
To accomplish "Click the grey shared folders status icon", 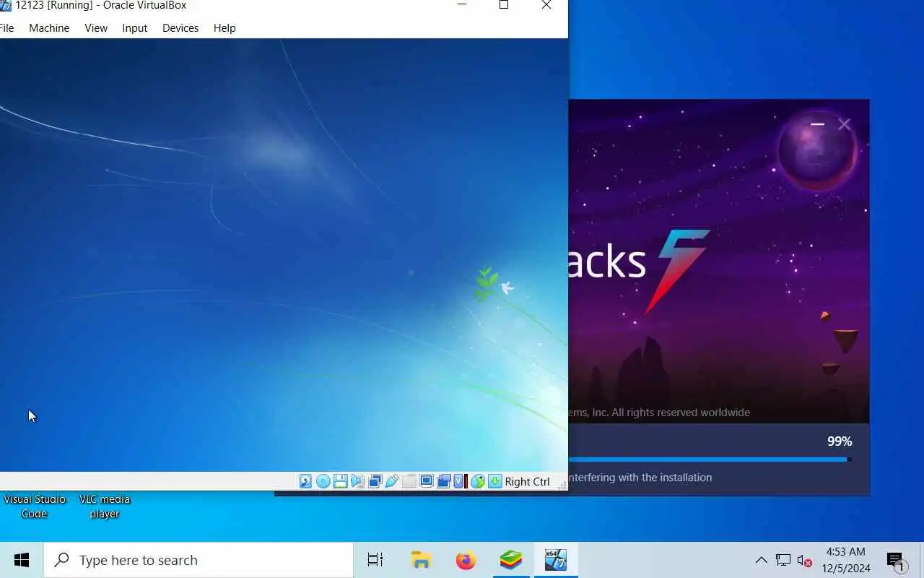I will (409, 481).
